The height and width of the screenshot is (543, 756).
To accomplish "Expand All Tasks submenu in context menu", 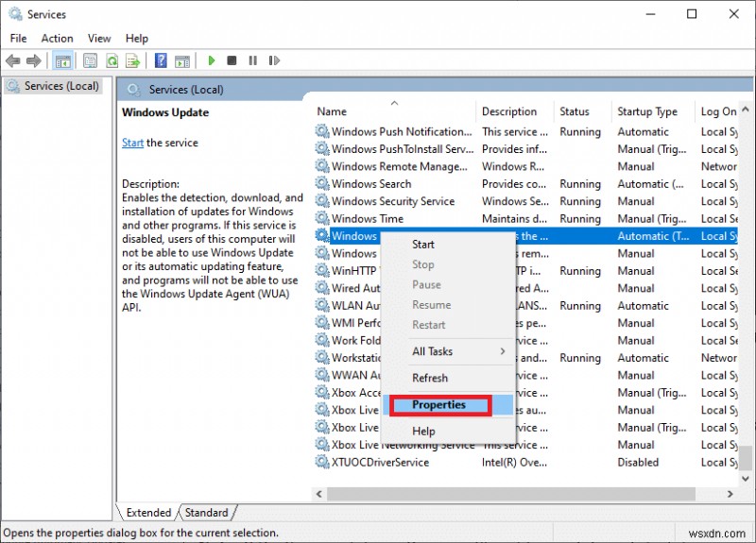I will click(x=447, y=351).
